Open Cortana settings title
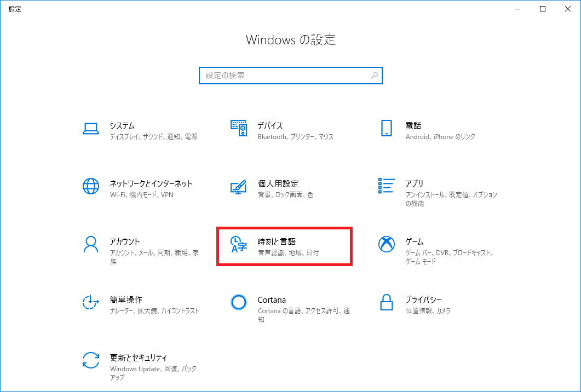Viewport: 581px width, 392px height. pyautogui.click(x=272, y=299)
